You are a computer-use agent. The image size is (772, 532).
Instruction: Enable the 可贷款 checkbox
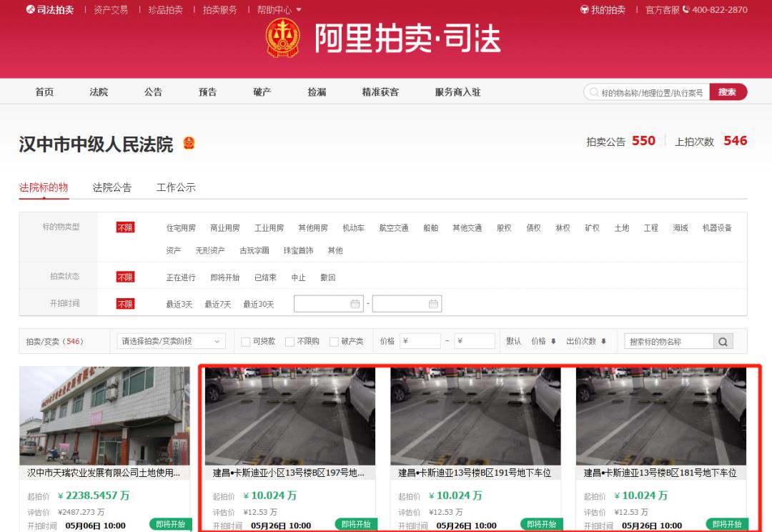(245, 342)
